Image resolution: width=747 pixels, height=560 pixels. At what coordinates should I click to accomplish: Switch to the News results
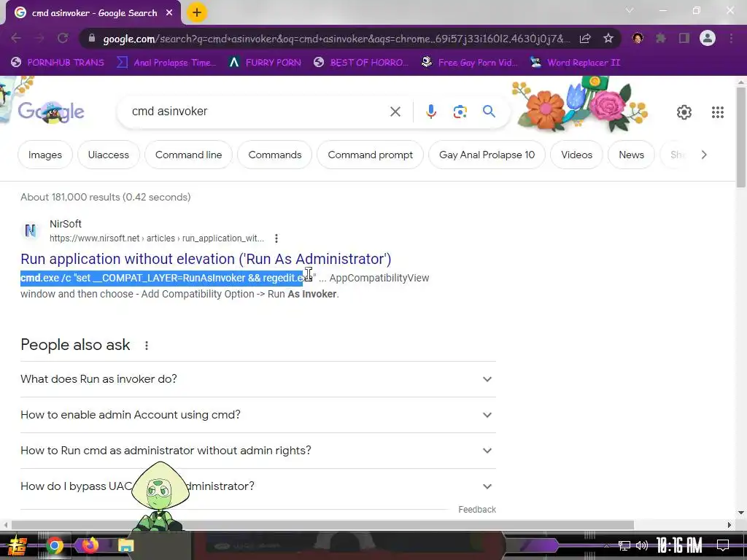631,155
